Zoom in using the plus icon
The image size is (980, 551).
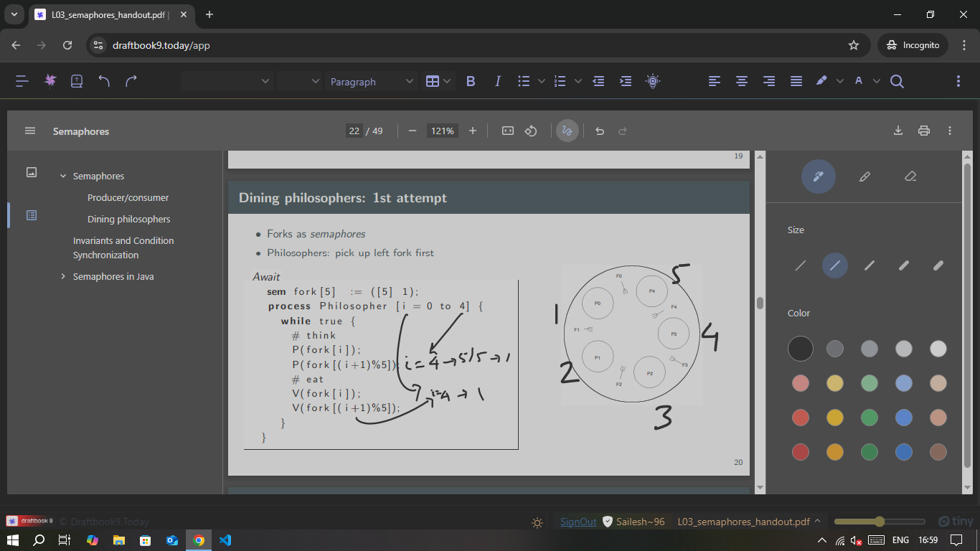[472, 131]
